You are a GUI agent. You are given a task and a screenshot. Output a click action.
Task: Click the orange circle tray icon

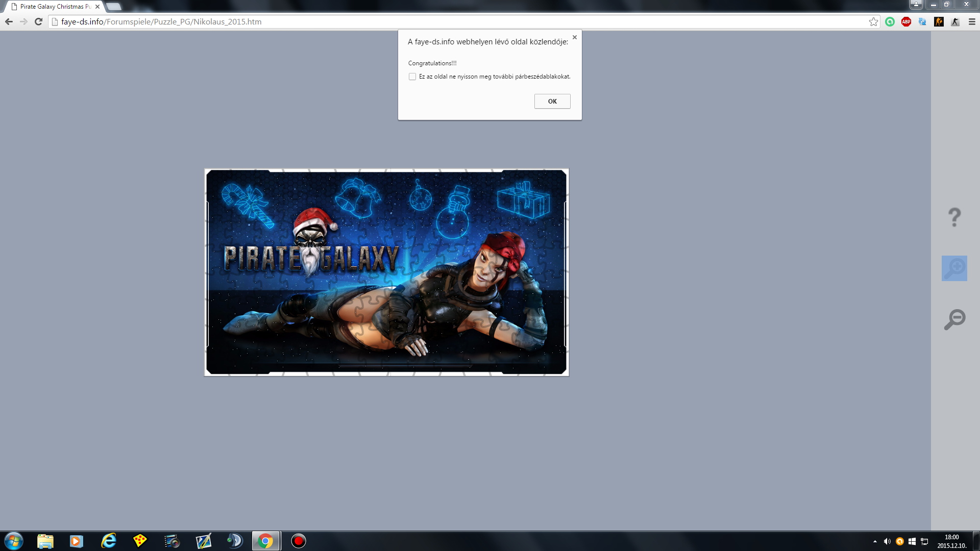coord(900,541)
